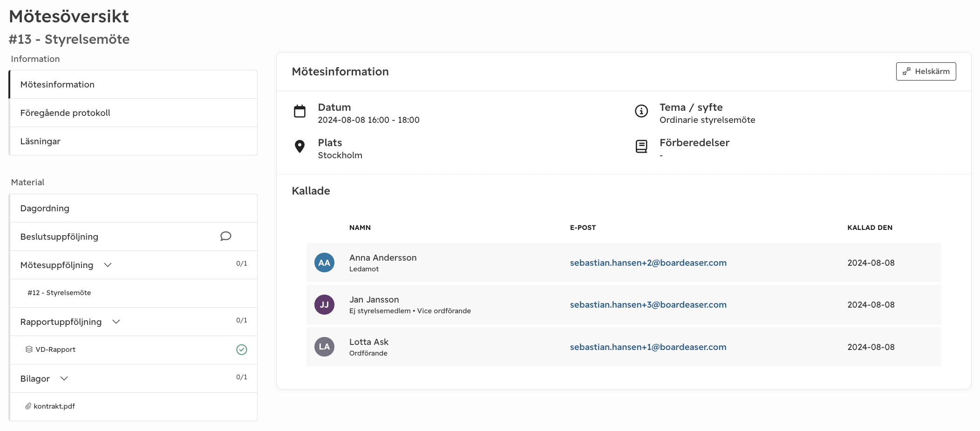Click the calendar icon next to Datum

pos(299,111)
